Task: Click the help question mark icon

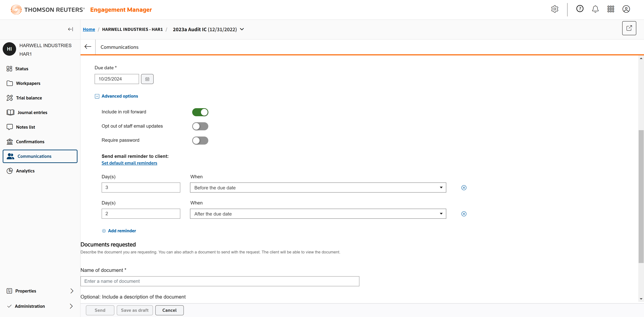Action: point(579,9)
